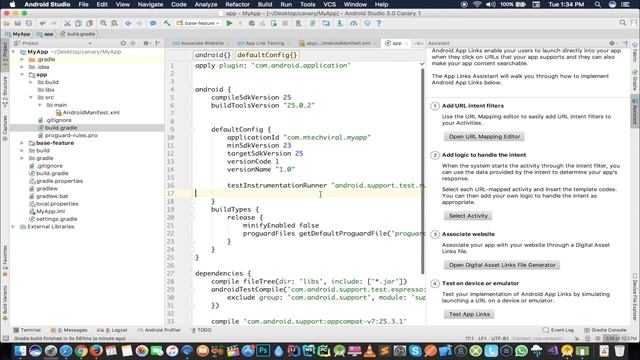Open Android Profiler tool window
The height and width of the screenshot is (360, 640).
click(159, 330)
